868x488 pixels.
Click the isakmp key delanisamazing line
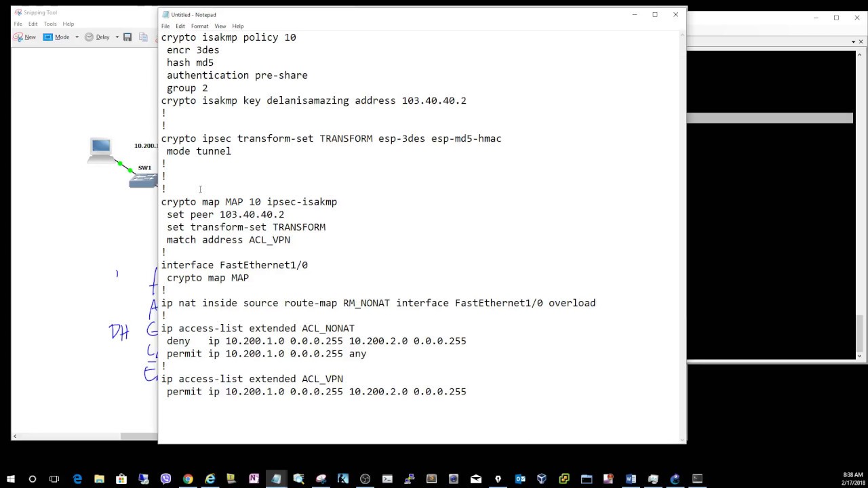[314, 100]
